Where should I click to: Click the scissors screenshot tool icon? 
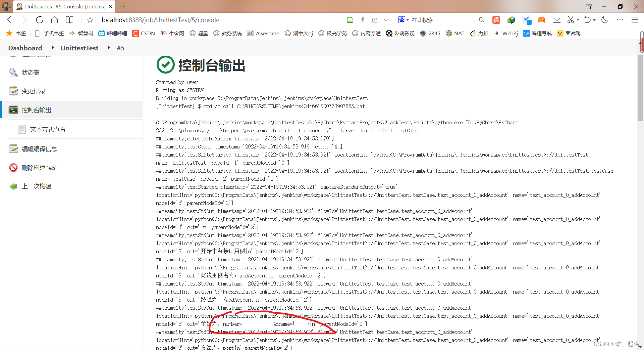(x=571, y=20)
